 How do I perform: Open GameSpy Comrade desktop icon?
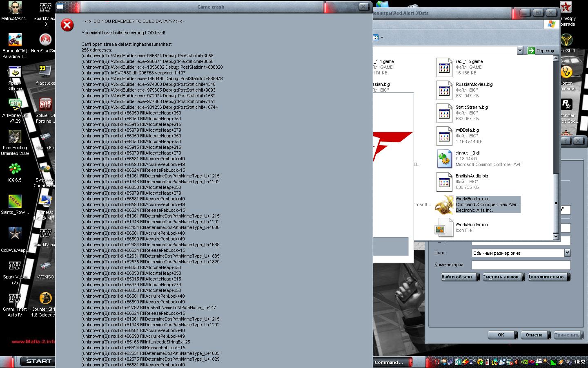[566, 13]
